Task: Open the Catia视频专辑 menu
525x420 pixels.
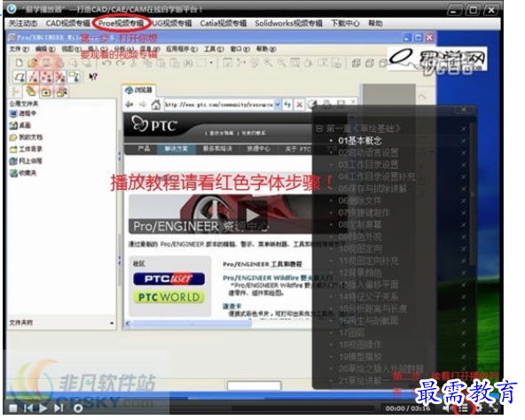Action: pyautogui.click(x=223, y=23)
